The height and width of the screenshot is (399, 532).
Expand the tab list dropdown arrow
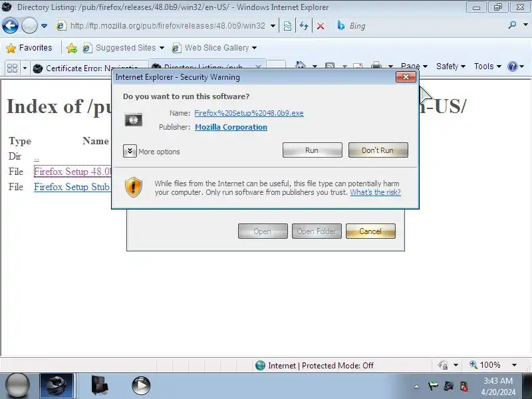click(25, 68)
